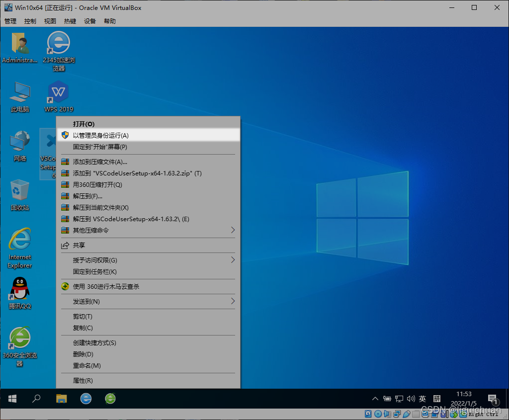Show hidden tray icons chevron
The image size is (509, 420).
375,399
